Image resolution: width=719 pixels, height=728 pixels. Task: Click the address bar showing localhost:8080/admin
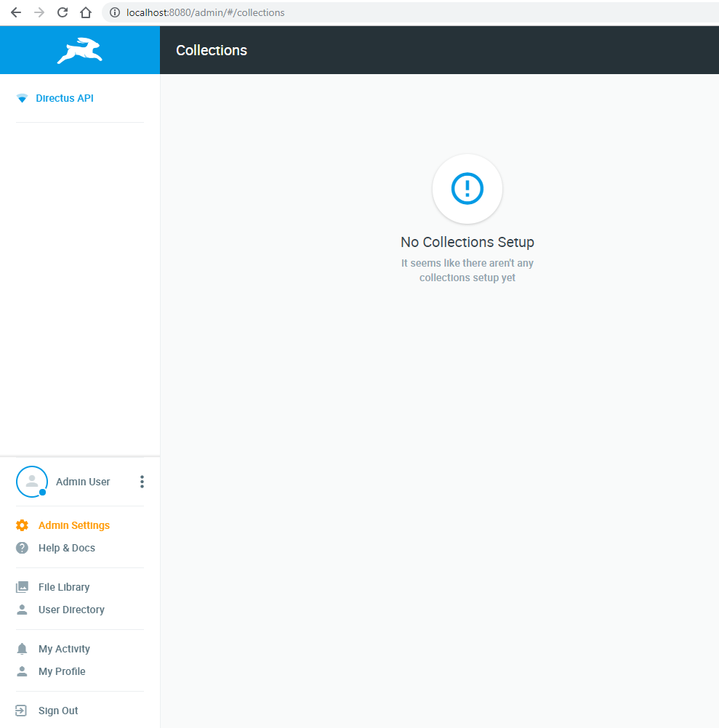[410, 12]
